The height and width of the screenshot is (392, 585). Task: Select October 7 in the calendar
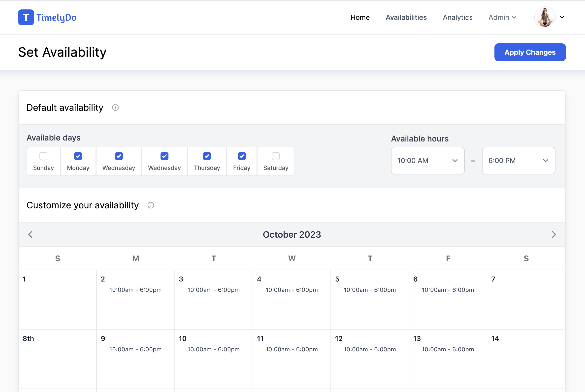coord(526,300)
